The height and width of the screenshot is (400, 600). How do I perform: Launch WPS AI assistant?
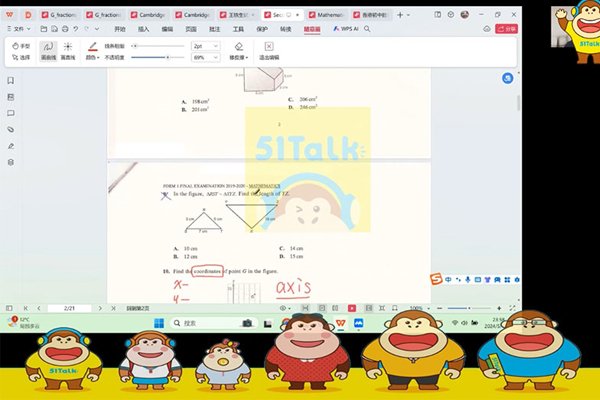click(x=346, y=29)
